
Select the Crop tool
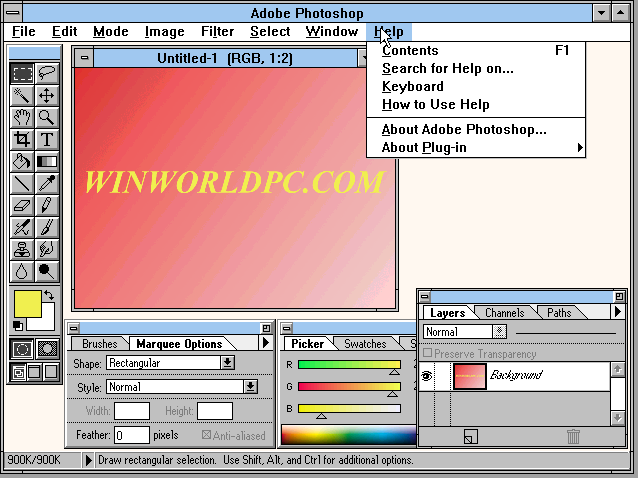(22, 140)
